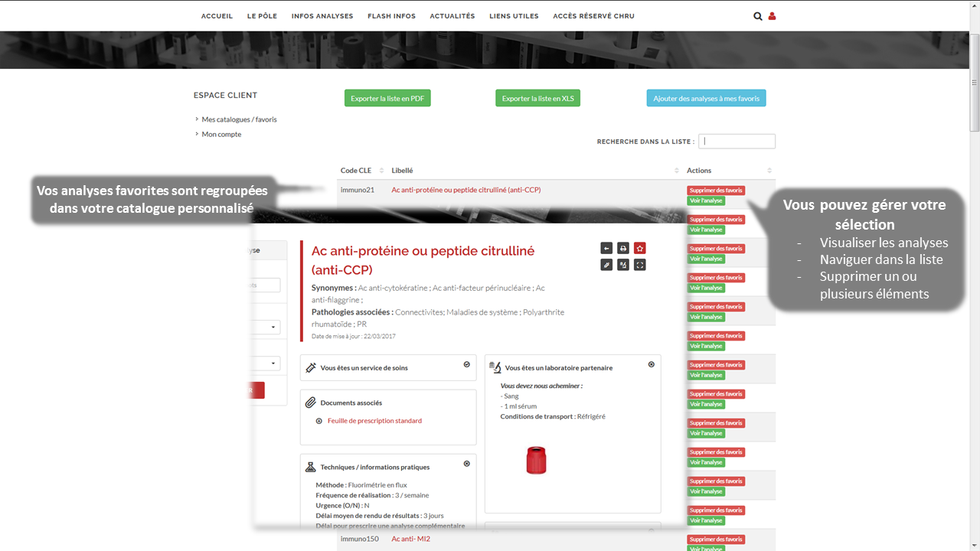Click 'Ajouter des analyses à mes favoris'
980x551 pixels.
tap(706, 98)
